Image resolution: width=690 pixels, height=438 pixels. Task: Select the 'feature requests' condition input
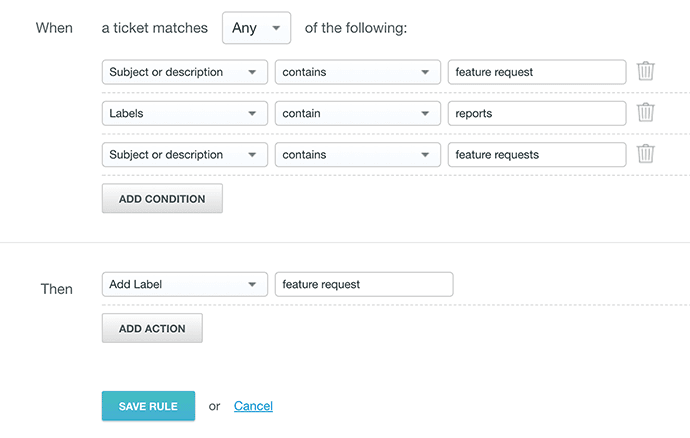[537, 154]
